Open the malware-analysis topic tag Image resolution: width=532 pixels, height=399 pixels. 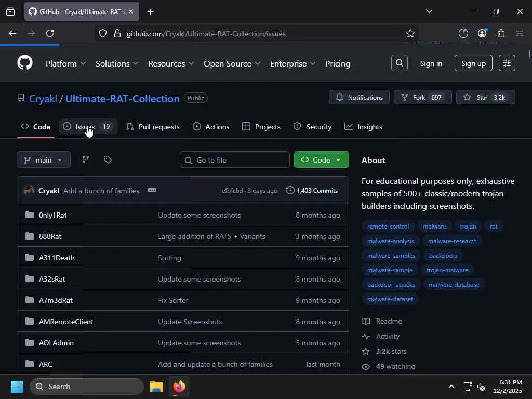tap(391, 241)
